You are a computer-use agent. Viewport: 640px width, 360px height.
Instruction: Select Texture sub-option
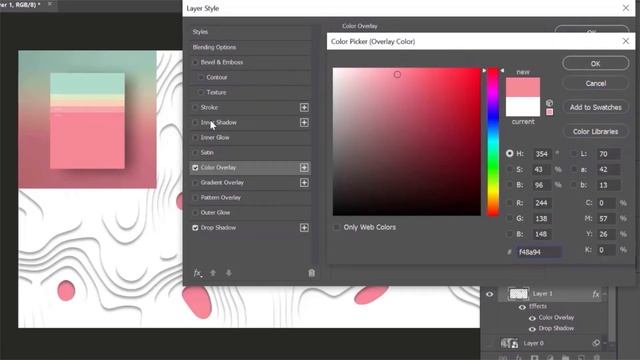tap(216, 92)
